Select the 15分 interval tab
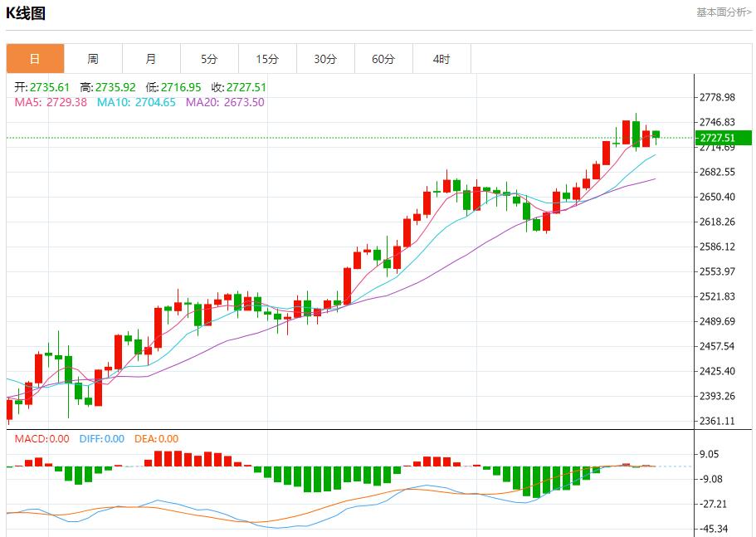This screenshot has height=537, width=756. (267, 59)
